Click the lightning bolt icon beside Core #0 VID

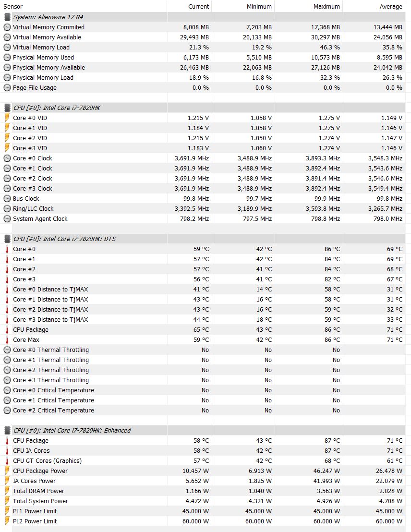click(7, 118)
